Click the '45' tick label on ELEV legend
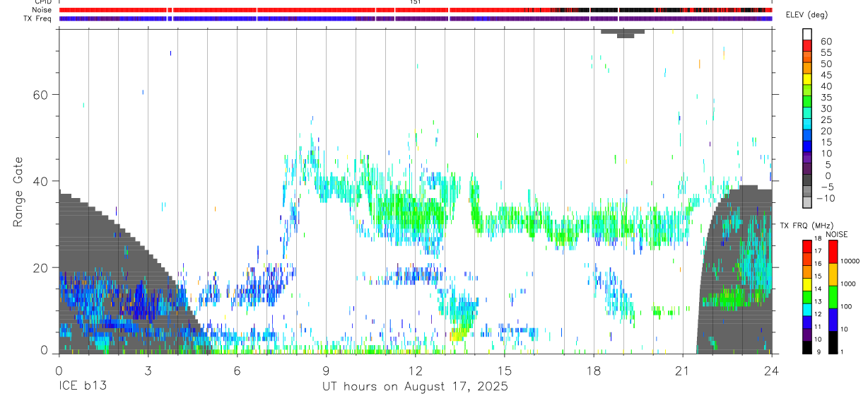The height and width of the screenshot is (401, 868). pyautogui.click(x=825, y=75)
